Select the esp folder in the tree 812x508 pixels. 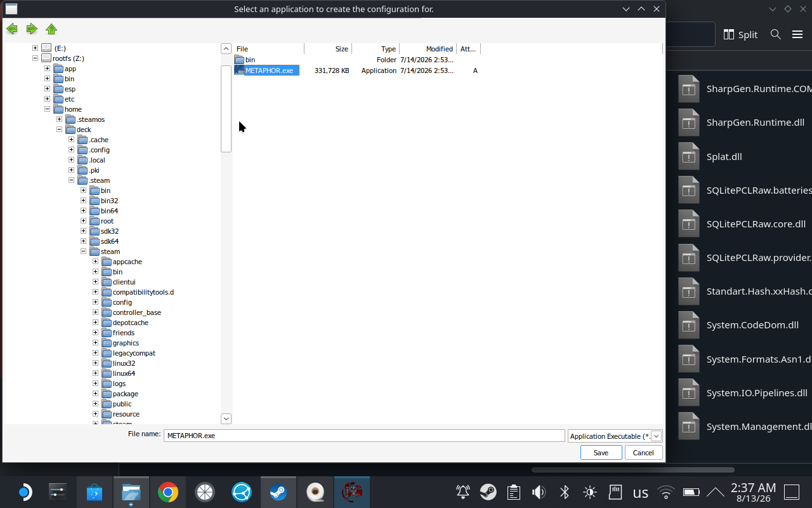(x=70, y=89)
